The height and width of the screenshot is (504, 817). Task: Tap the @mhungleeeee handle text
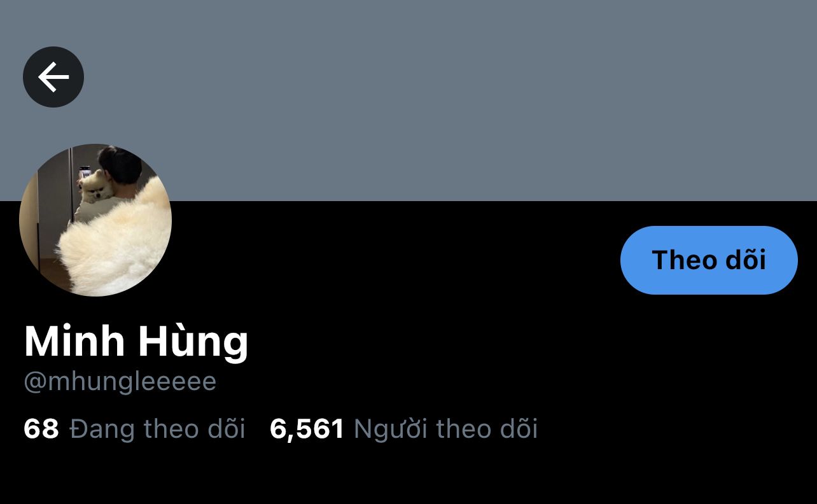pos(120,382)
